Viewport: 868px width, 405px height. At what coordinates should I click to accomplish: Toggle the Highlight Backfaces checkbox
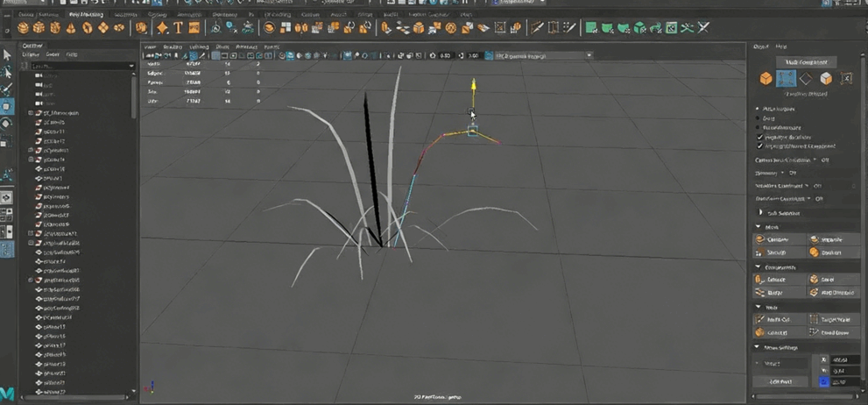click(759, 137)
